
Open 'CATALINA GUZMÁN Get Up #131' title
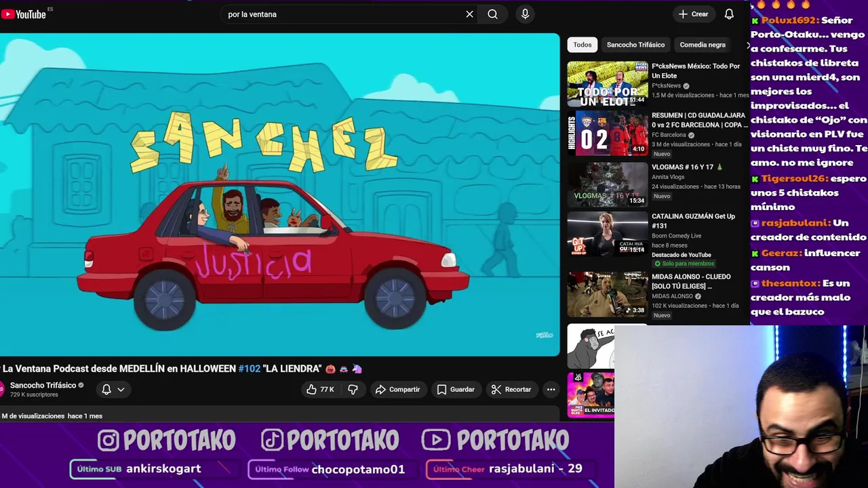click(x=693, y=221)
